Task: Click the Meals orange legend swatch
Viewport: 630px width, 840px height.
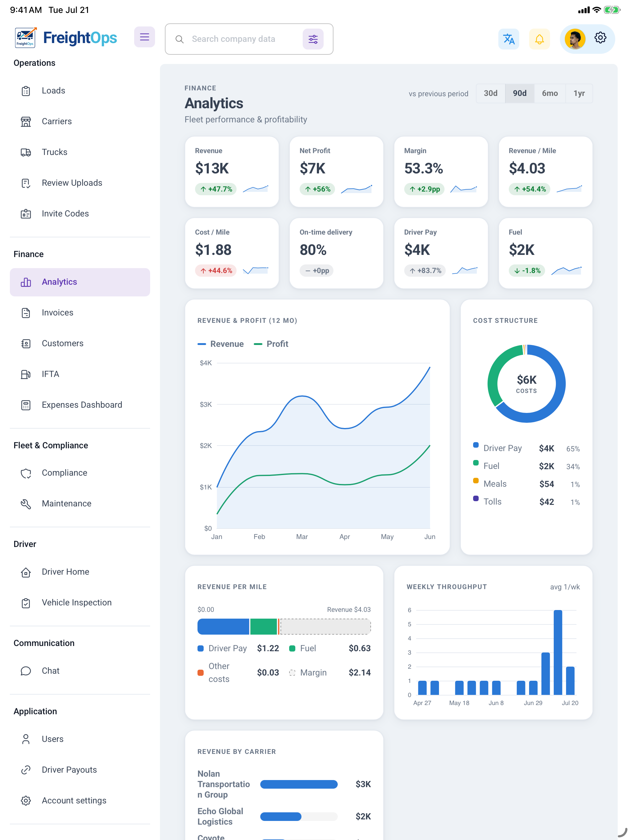Action: click(x=476, y=481)
